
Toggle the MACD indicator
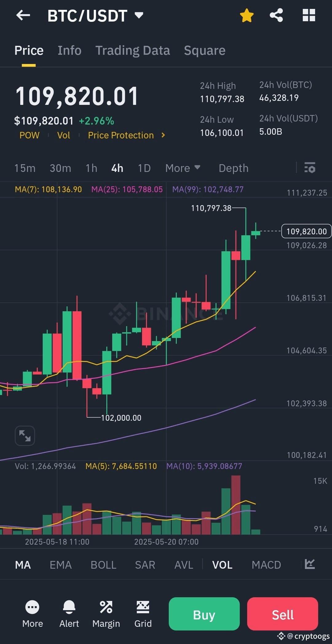266,565
